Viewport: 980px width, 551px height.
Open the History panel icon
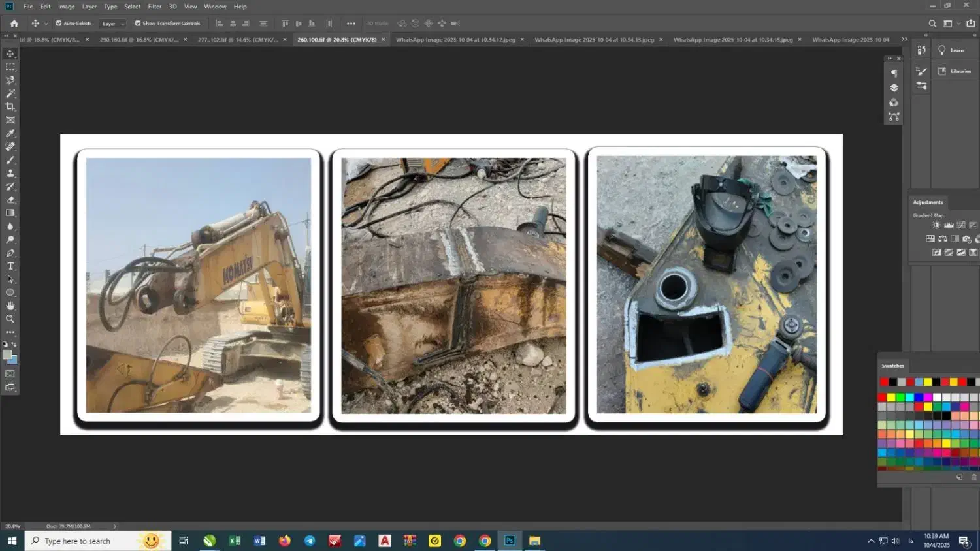[921, 50]
